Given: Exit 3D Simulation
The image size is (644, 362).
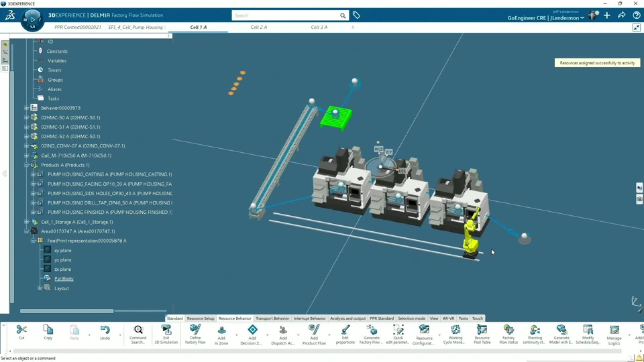Looking at the screenshot, I should (x=166, y=335).
